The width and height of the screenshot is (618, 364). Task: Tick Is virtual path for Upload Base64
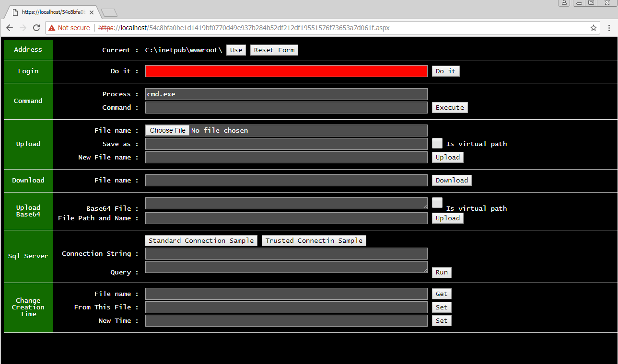[437, 203]
